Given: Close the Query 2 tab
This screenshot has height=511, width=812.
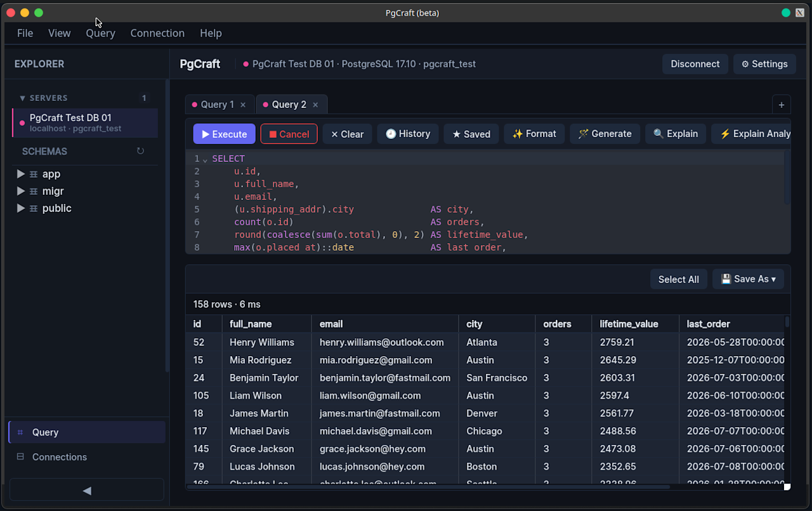Looking at the screenshot, I should 315,105.
